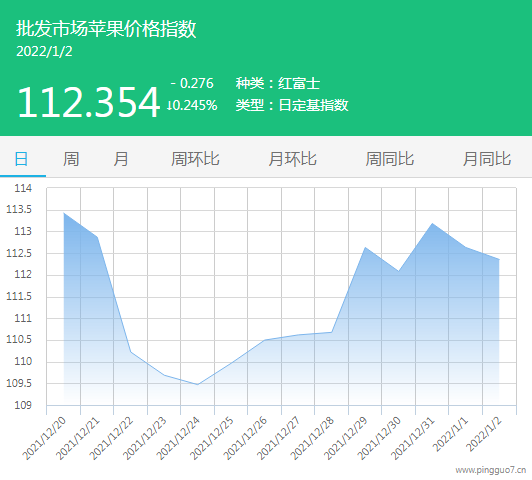The height and width of the screenshot is (480, 532).
Task: Click the 2021/12/20 starting data point
Action: click(x=64, y=213)
